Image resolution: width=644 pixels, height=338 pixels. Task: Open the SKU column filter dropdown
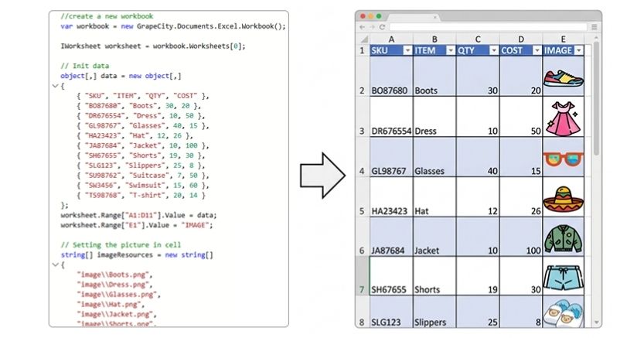tap(407, 50)
